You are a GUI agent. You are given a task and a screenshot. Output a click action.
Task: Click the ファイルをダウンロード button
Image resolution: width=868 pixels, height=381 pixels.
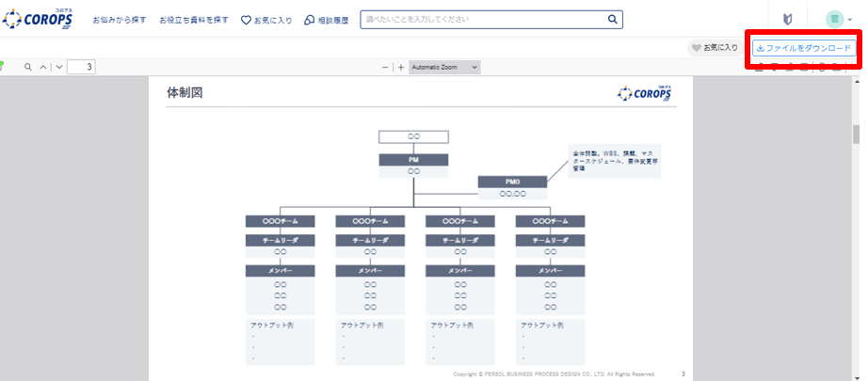pyautogui.click(x=803, y=47)
